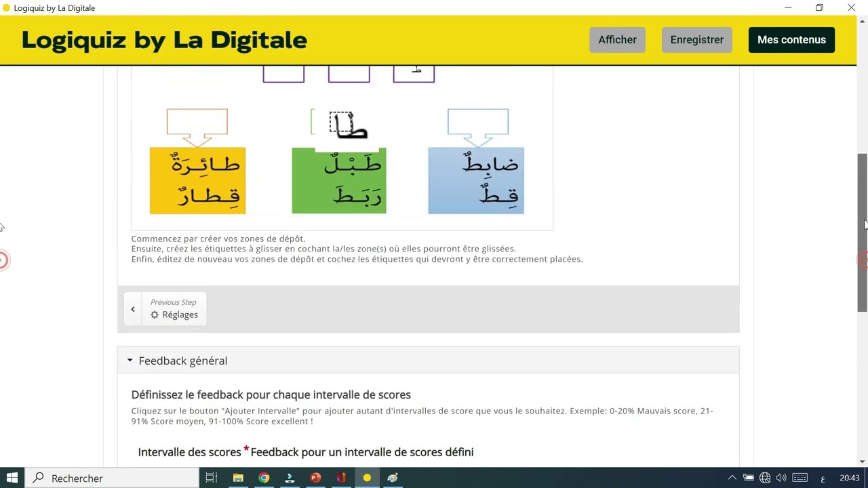This screenshot has height=488, width=868.
Task: Click the battery tray icon
Action: 748,478
